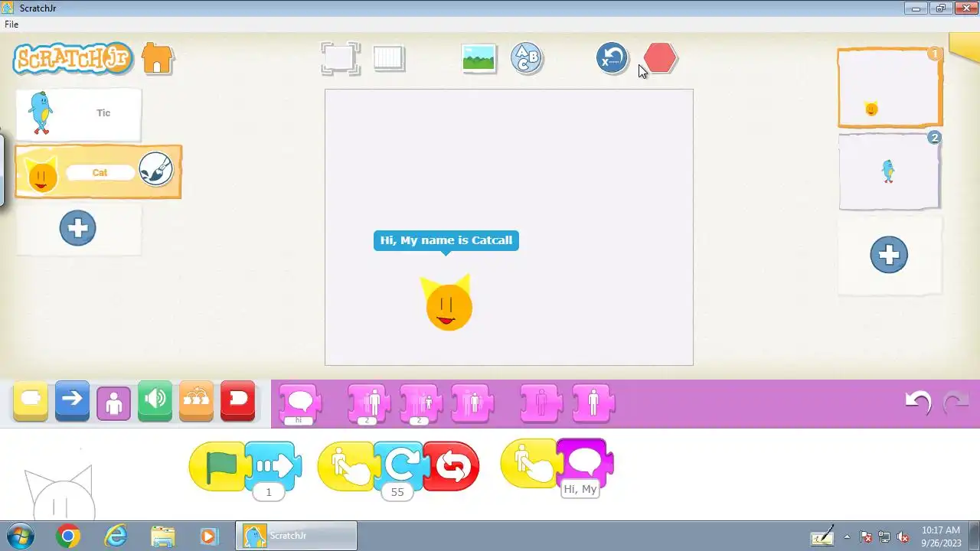Click the say block in script
The height and width of the screenshot is (551, 980).
(585, 461)
